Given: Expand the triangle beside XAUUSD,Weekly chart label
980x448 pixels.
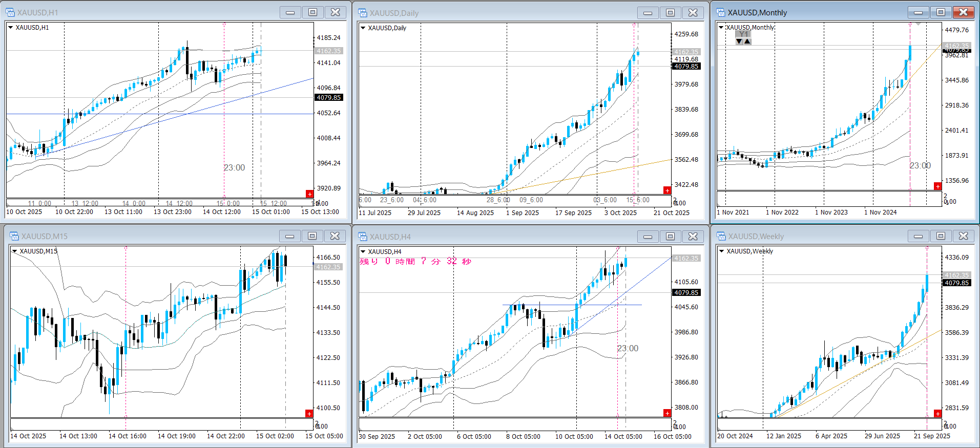Looking at the screenshot, I should [x=721, y=251].
